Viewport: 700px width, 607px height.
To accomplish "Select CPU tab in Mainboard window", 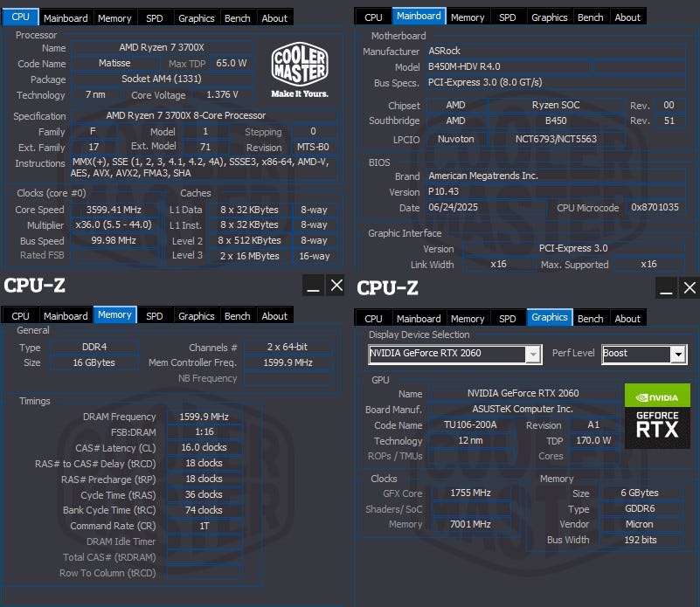I will click(x=373, y=17).
